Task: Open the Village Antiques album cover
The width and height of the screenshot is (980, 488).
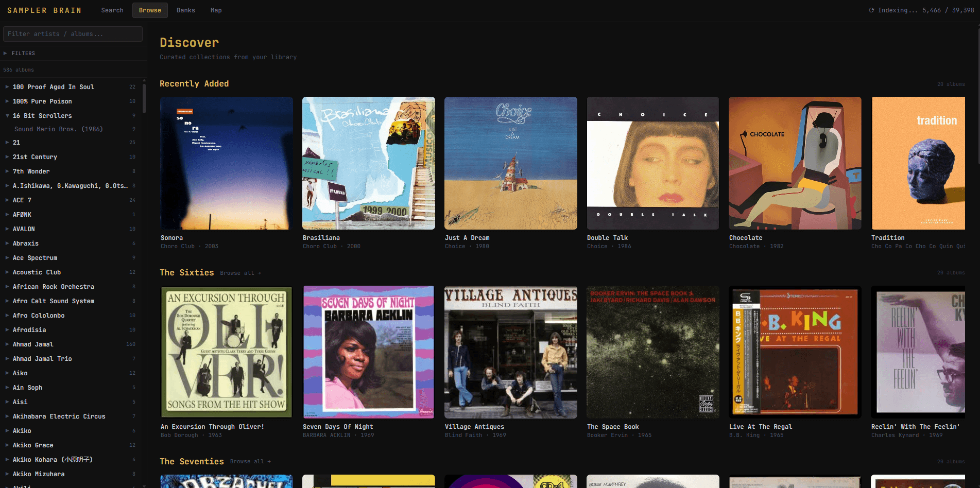Action: 511,352
